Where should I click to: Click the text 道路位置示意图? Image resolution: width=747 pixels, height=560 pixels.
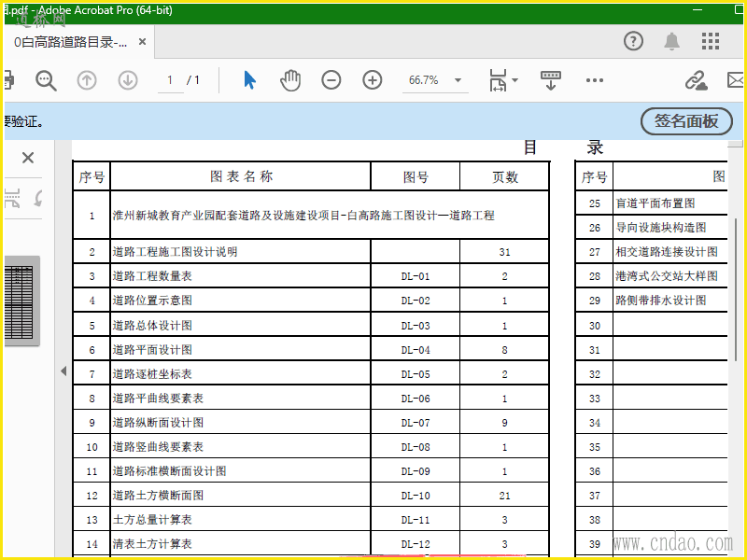152,300
